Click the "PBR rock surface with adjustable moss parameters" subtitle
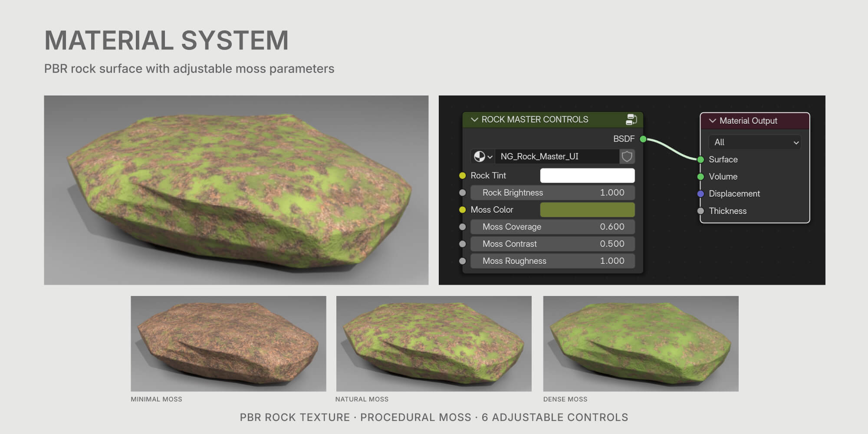The height and width of the screenshot is (434, 868). [x=189, y=69]
